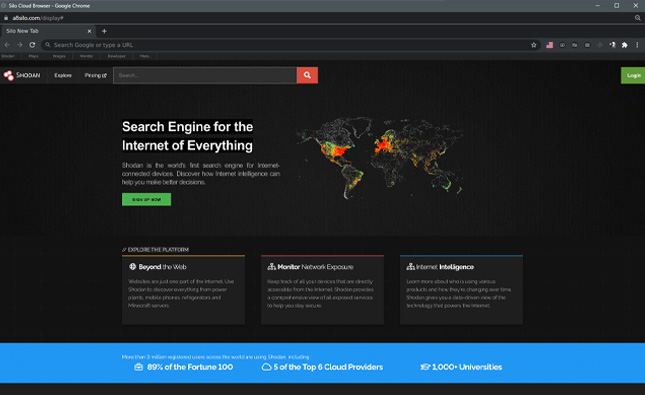This screenshot has height=395, width=645.
Task: Click cloud icon beside Cloud Providers
Action: tap(267, 367)
